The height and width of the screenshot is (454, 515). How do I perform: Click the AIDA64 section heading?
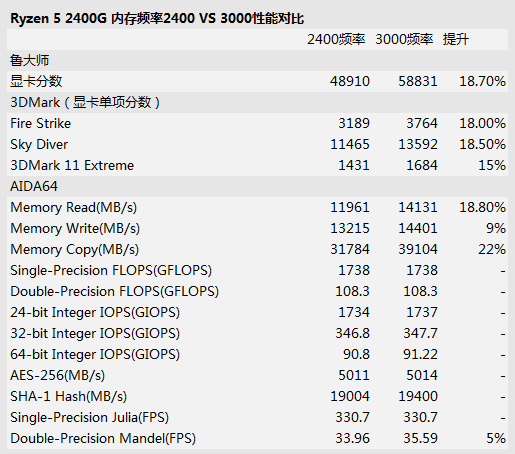(x=34, y=186)
